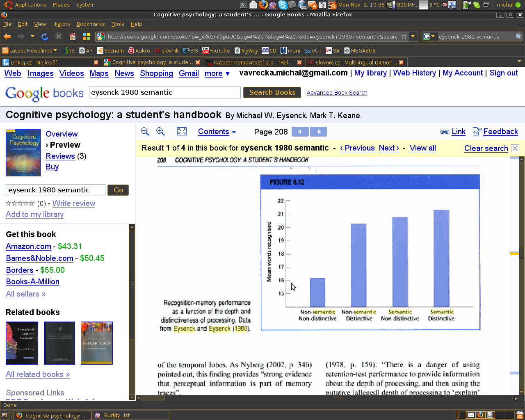Close the slovnik.cz tab
This screenshot has height=420, width=525.
[x=401, y=62]
